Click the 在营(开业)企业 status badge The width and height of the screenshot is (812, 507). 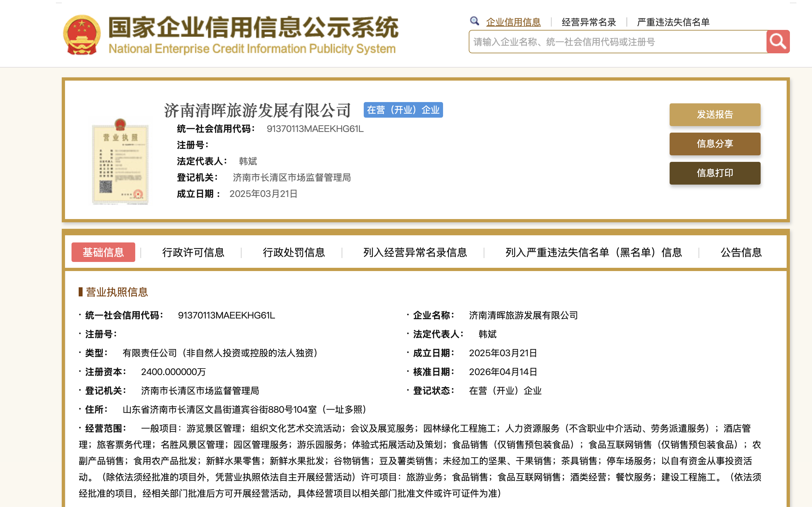point(403,110)
